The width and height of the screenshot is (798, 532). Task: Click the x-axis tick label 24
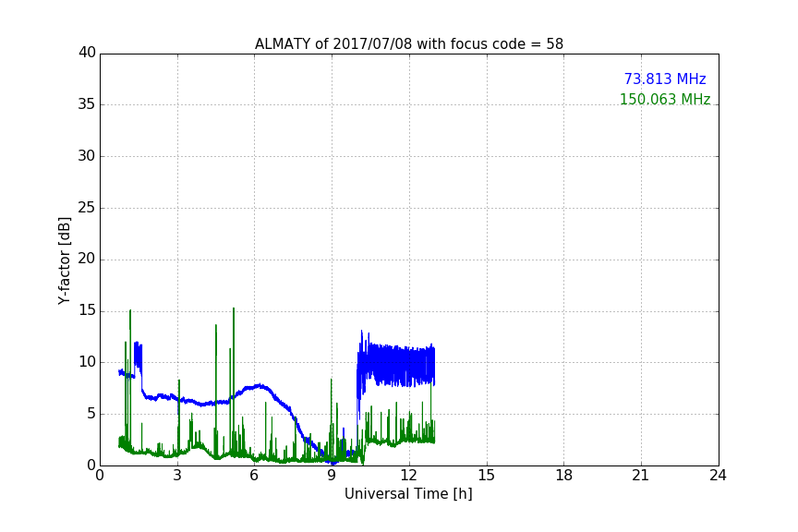pyautogui.click(x=718, y=476)
